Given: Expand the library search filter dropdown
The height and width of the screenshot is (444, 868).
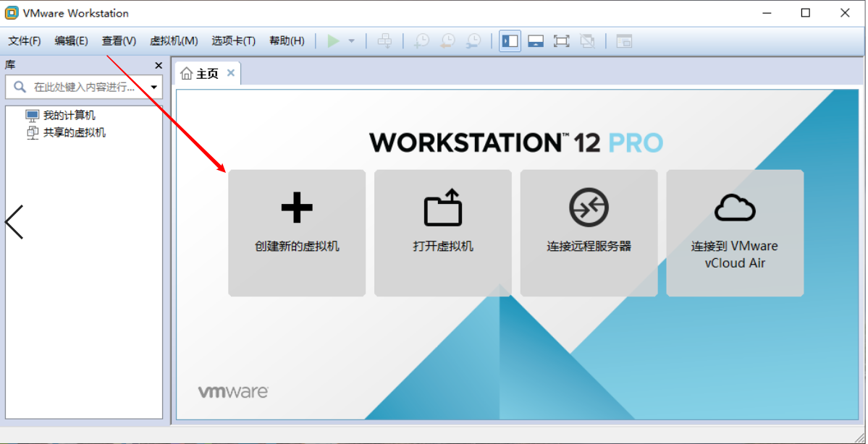Looking at the screenshot, I should 154,87.
